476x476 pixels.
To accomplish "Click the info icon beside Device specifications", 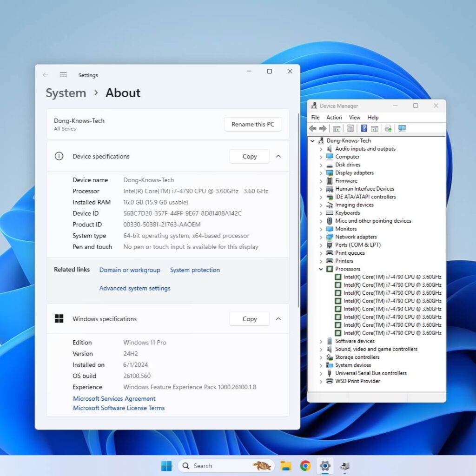I will [59, 156].
